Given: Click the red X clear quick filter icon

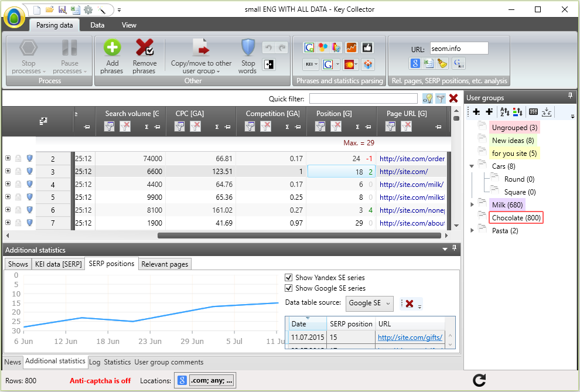Looking at the screenshot, I should click(x=453, y=98).
